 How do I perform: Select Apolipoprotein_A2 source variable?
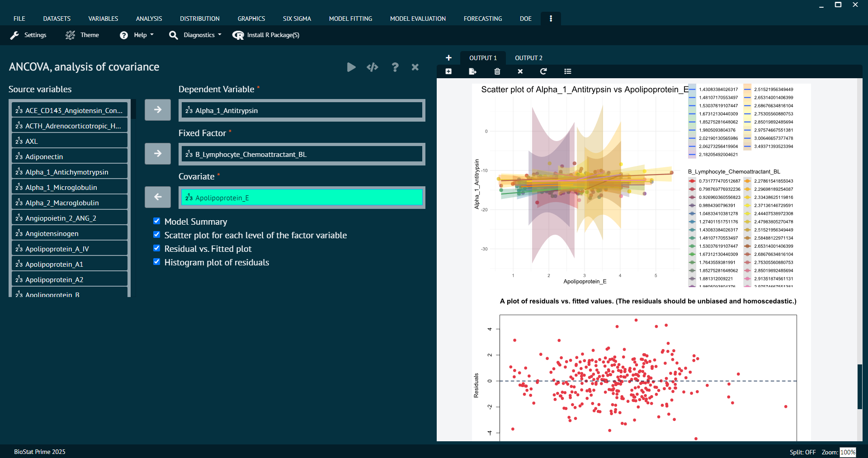click(x=70, y=279)
